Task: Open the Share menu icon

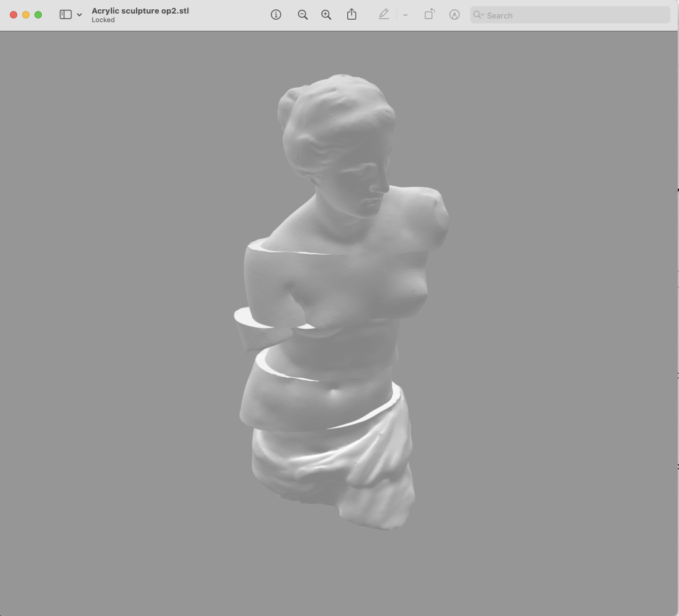Action: [352, 15]
